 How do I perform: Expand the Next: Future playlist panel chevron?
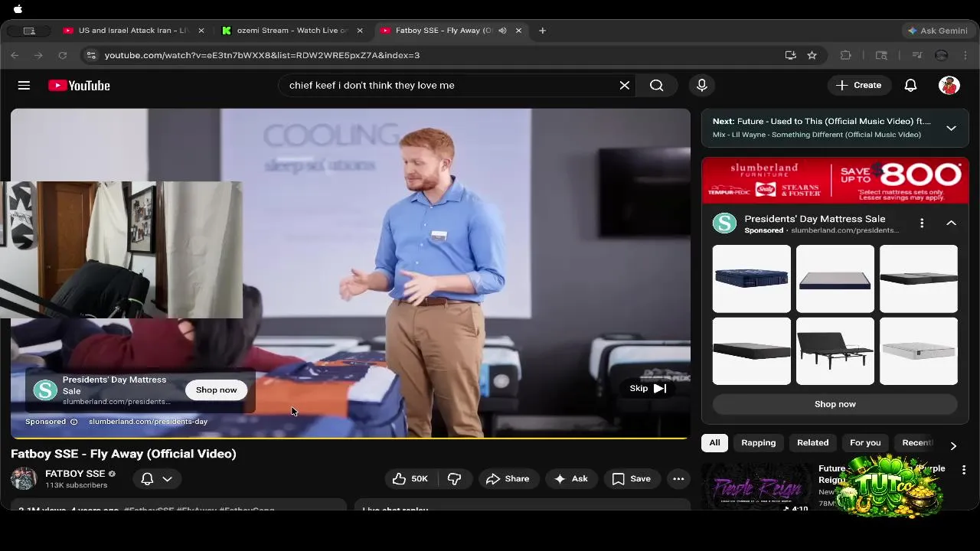(x=951, y=128)
